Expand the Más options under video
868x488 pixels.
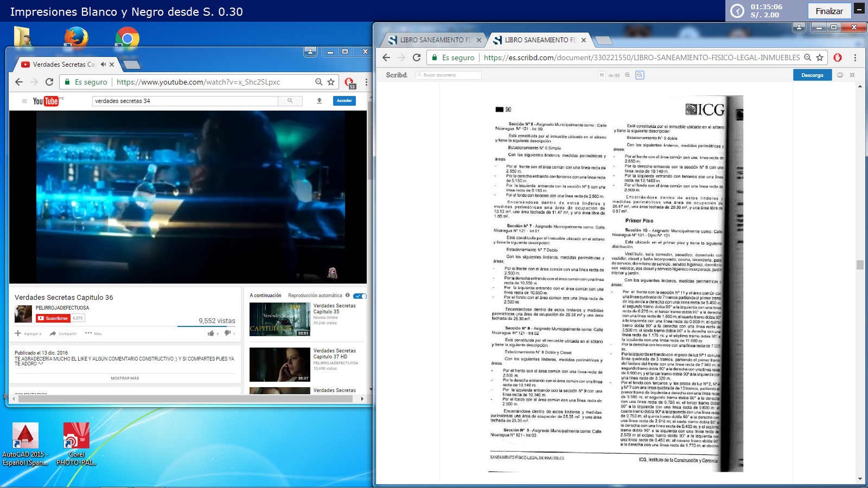(93, 333)
